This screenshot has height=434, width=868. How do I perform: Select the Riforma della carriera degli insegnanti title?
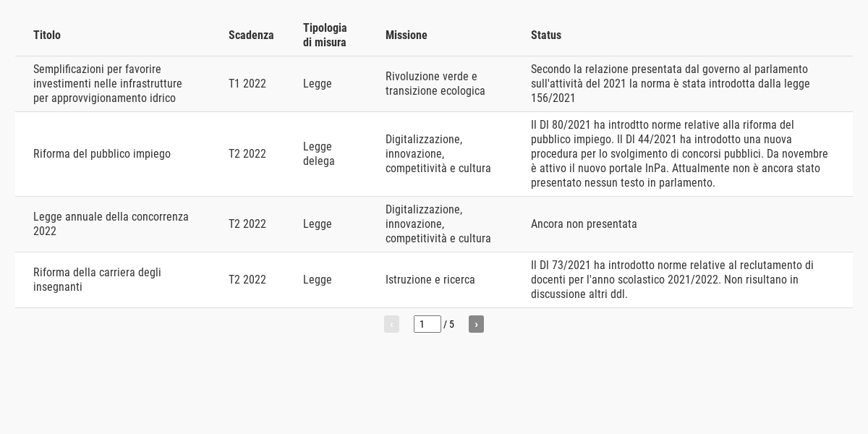[97, 280]
